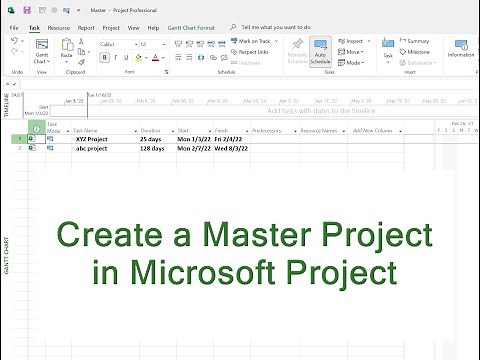
Task: Select the abc project task name cell
Action: tap(105, 148)
